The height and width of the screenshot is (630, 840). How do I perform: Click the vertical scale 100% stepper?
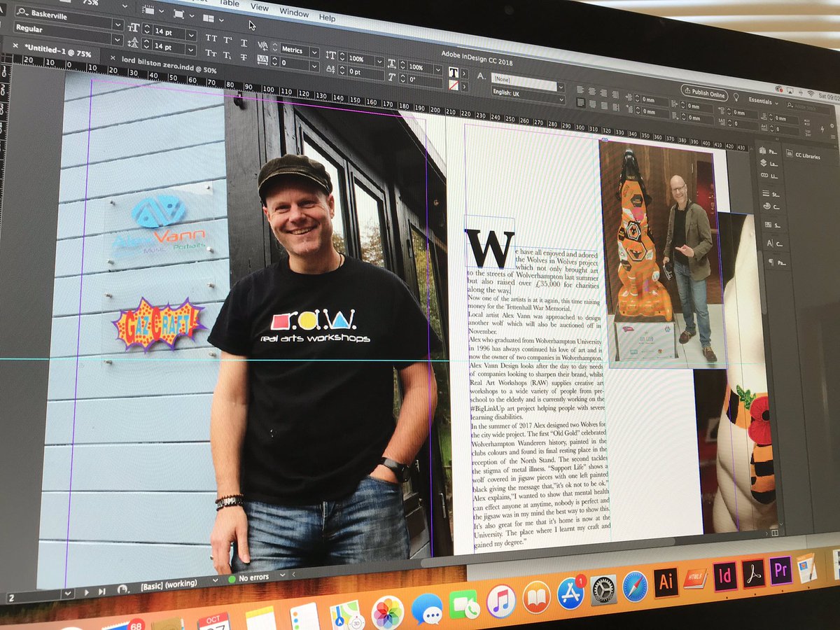[x=342, y=57]
